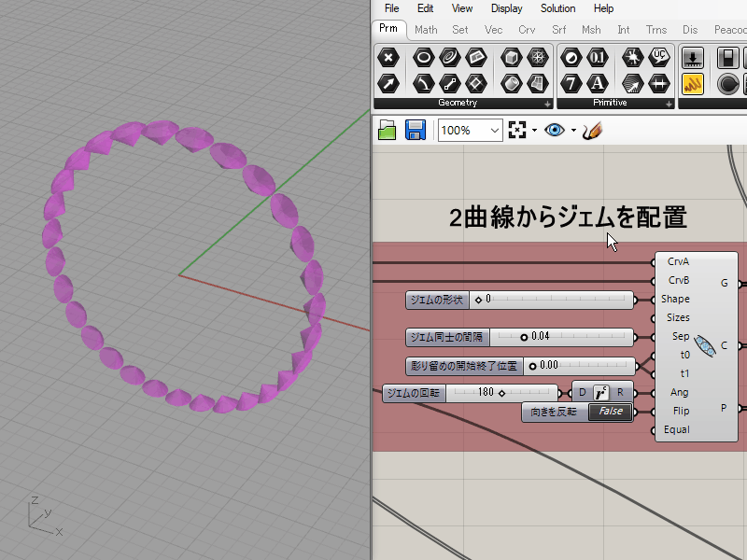Select the Vector arrow parameter icon
747x560 pixels.
[388, 84]
